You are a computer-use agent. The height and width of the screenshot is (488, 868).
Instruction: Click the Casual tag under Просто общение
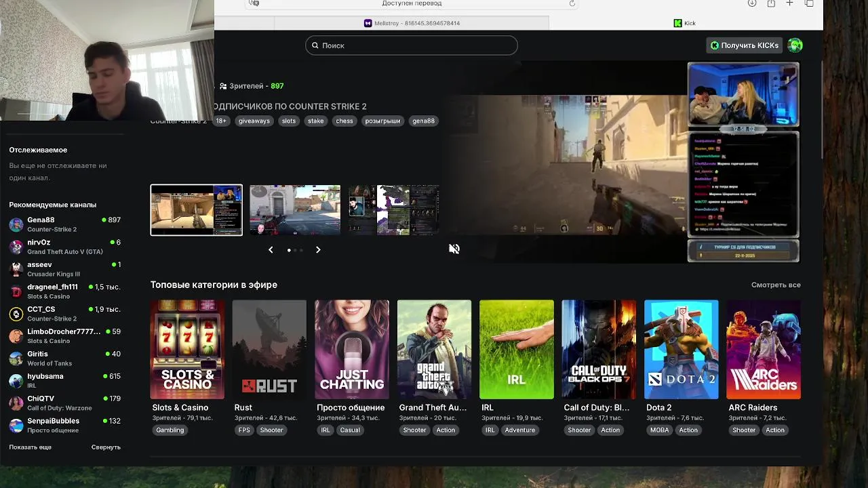pyautogui.click(x=350, y=430)
